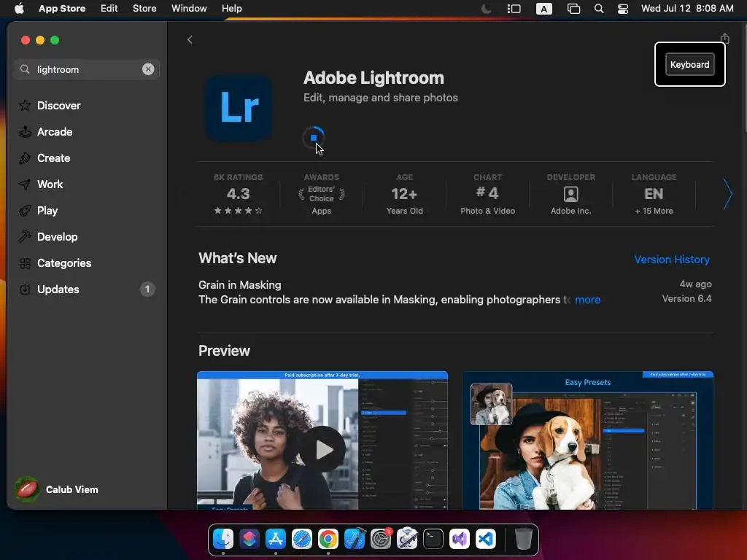Clear the lightroom search field
Screen dimensions: 747x560
pyautogui.click(x=148, y=69)
